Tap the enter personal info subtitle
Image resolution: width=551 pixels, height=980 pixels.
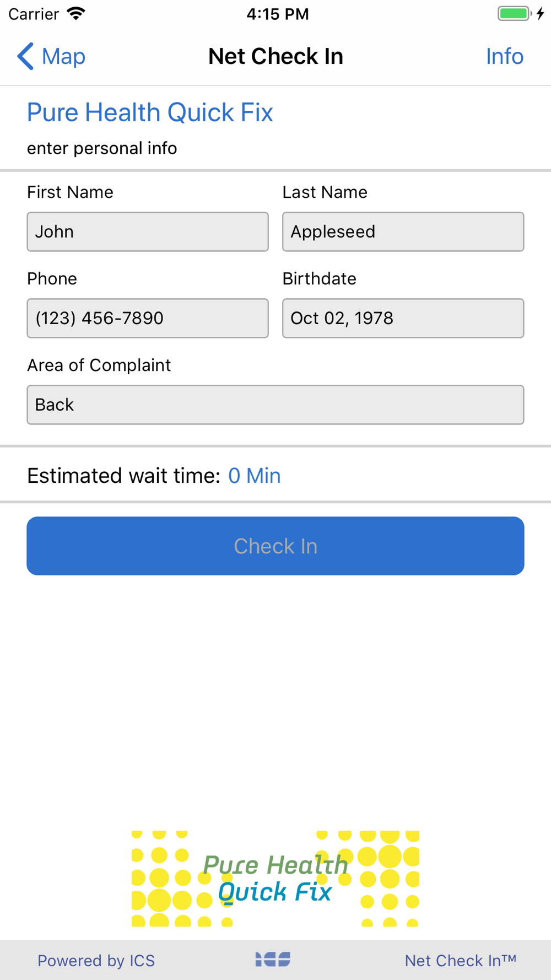[x=102, y=148]
